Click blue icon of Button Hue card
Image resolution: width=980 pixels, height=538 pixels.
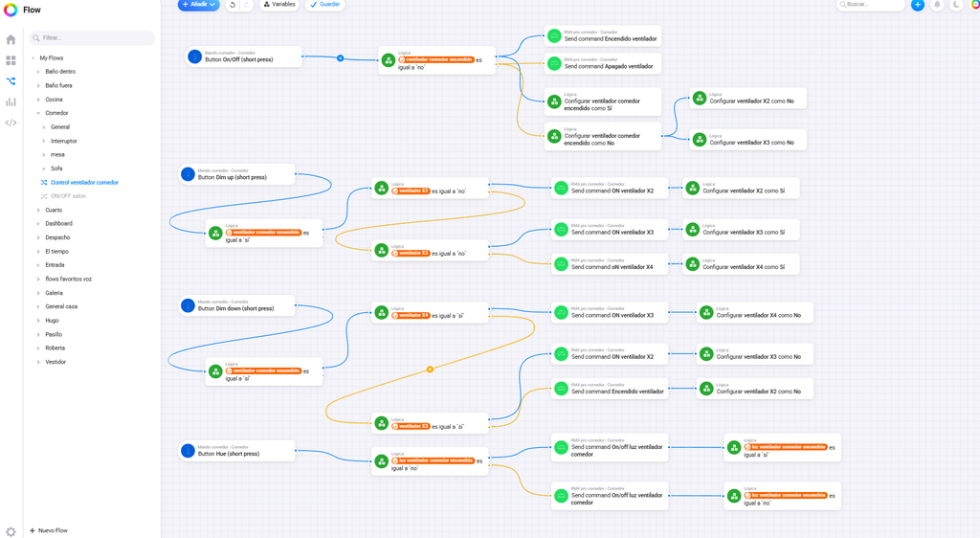[188, 451]
